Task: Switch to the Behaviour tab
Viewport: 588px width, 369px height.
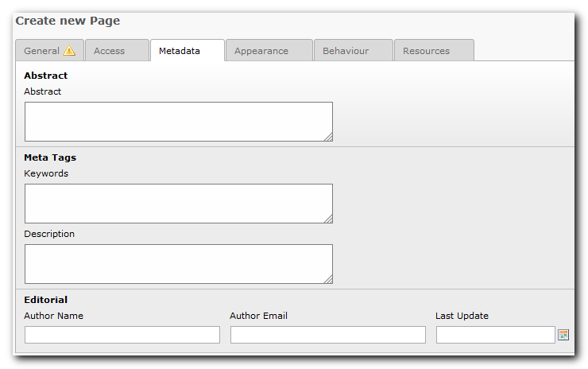Action: 346,51
